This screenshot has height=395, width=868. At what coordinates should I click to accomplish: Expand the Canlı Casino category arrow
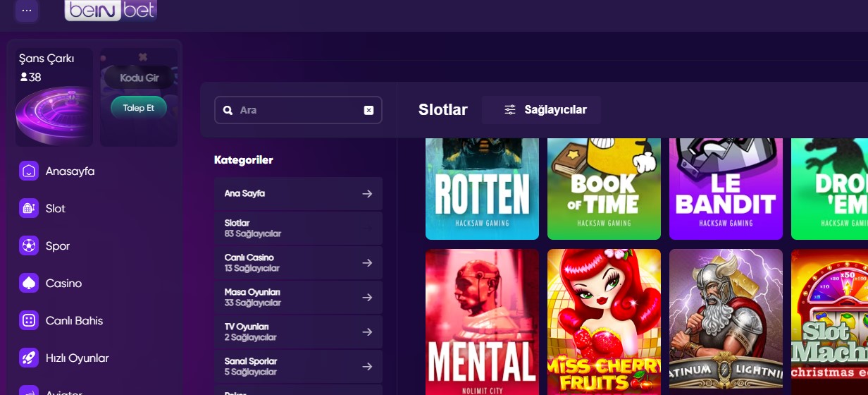click(367, 262)
